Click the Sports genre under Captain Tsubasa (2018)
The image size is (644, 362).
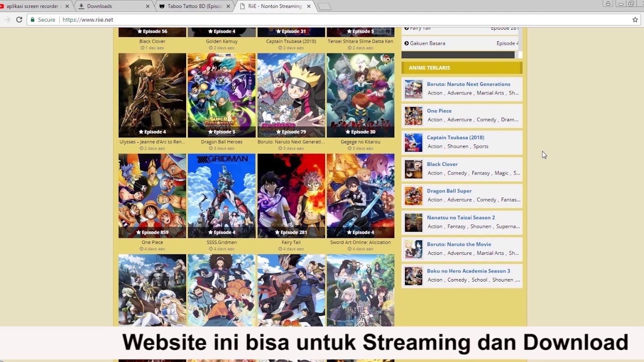click(x=480, y=146)
